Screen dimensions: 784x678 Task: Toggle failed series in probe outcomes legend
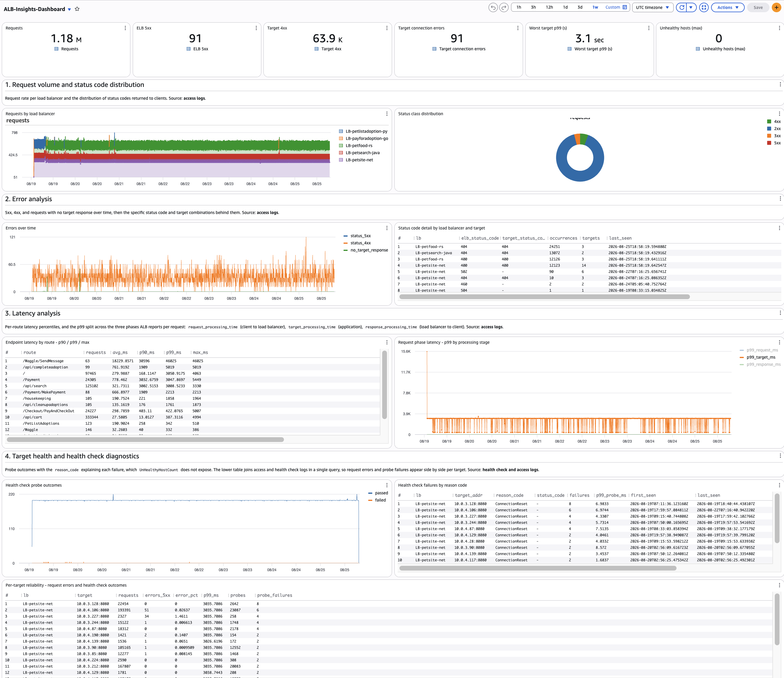coord(377,500)
